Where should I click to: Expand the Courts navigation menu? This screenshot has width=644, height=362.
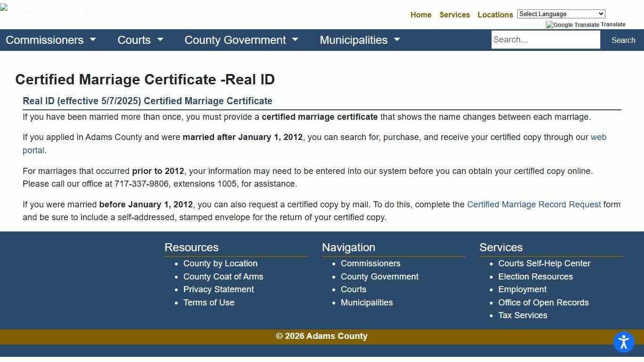140,40
